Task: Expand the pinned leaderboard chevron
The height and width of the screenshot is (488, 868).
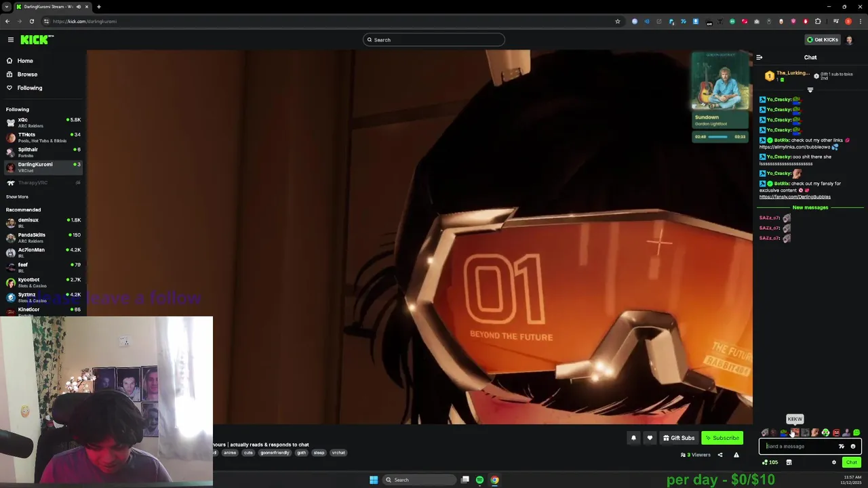Action: click(x=810, y=90)
